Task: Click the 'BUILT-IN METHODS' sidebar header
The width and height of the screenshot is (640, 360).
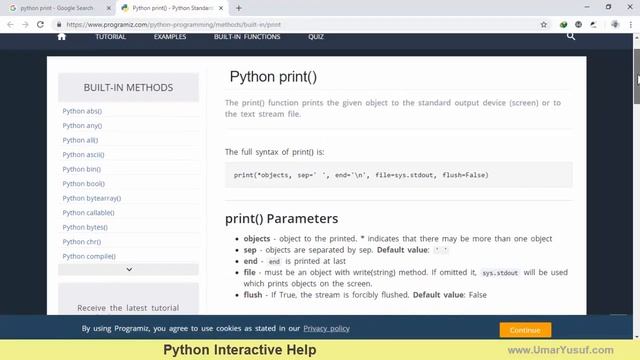Action: pos(128,87)
